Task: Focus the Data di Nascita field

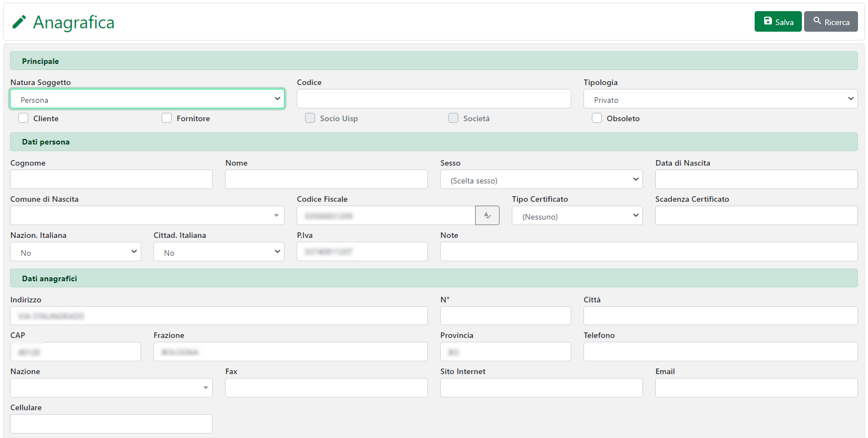Action: [x=756, y=180]
